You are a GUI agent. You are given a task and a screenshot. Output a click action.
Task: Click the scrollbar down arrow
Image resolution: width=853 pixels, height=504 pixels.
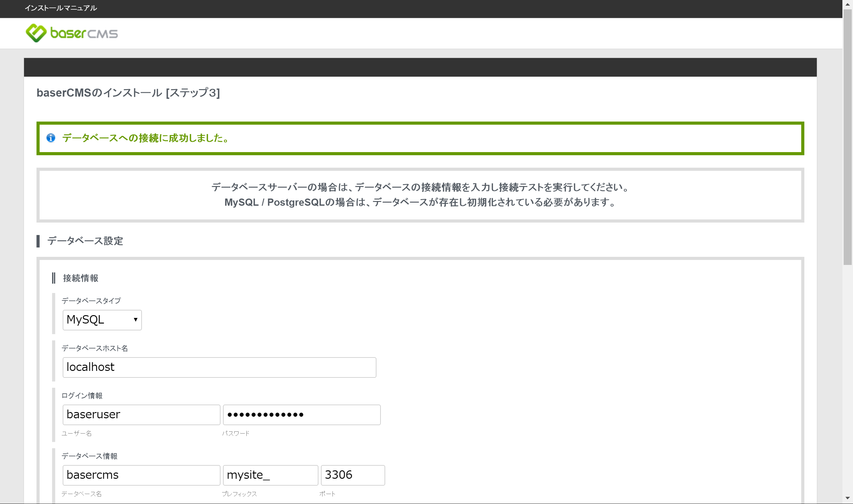(848, 498)
